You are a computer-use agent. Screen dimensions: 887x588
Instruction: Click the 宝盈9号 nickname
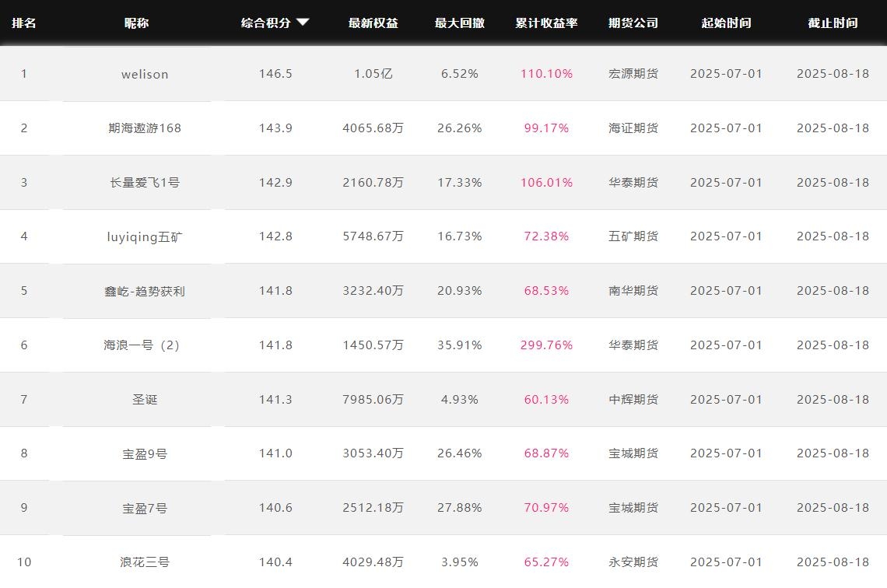pyautogui.click(x=145, y=453)
